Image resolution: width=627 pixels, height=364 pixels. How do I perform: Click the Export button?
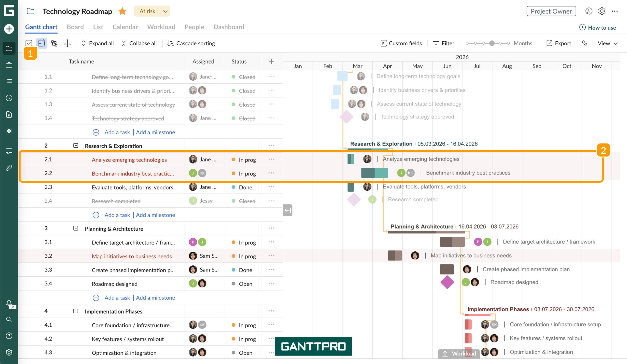pyautogui.click(x=559, y=43)
